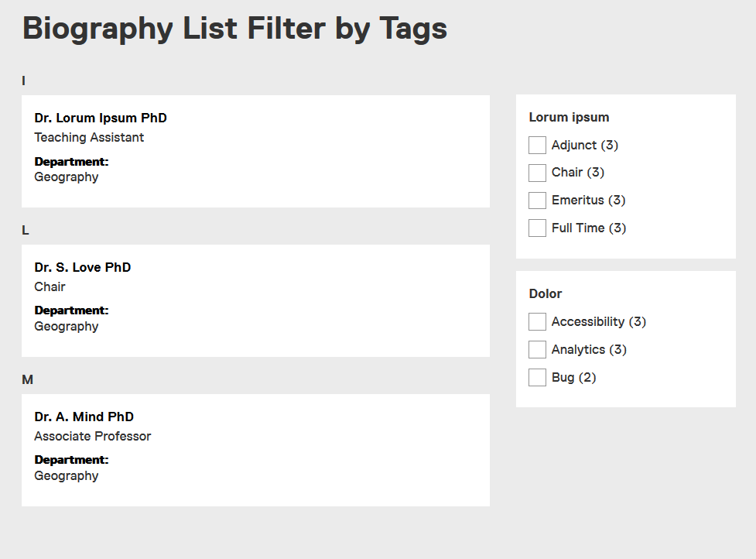Toggle the Analytics tag checkbox
Viewport: 756px width, 559px height.
(537, 350)
